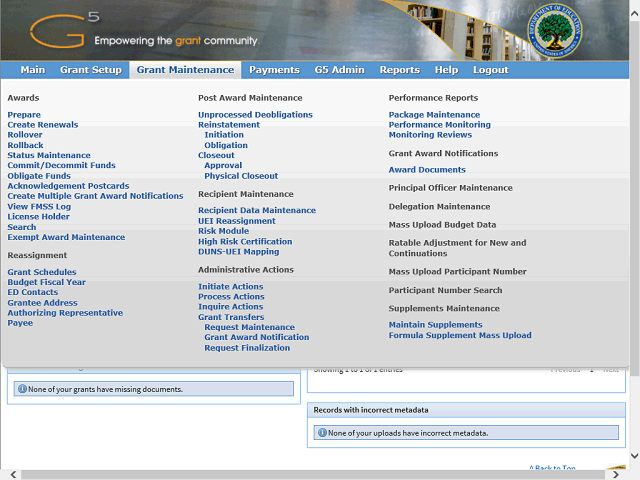Open Request Finalization
Viewport: 640px width, 480px height.
click(x=247, y=348)
